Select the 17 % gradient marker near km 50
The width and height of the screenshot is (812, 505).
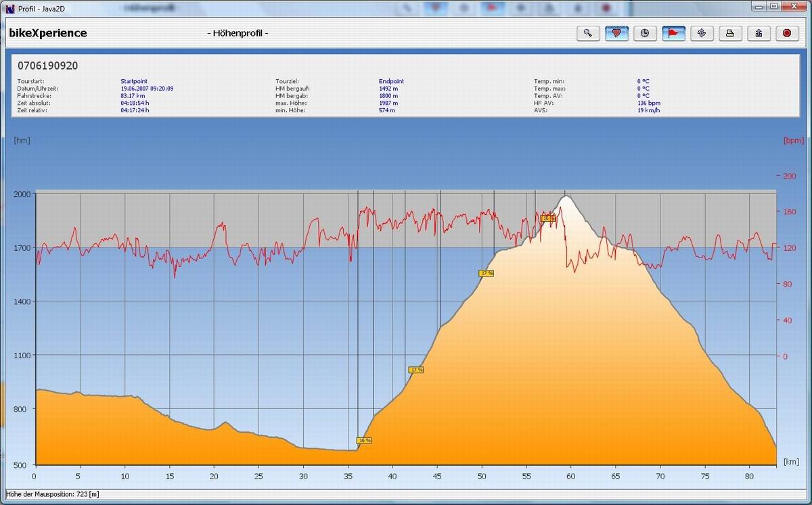click(486, 273)
